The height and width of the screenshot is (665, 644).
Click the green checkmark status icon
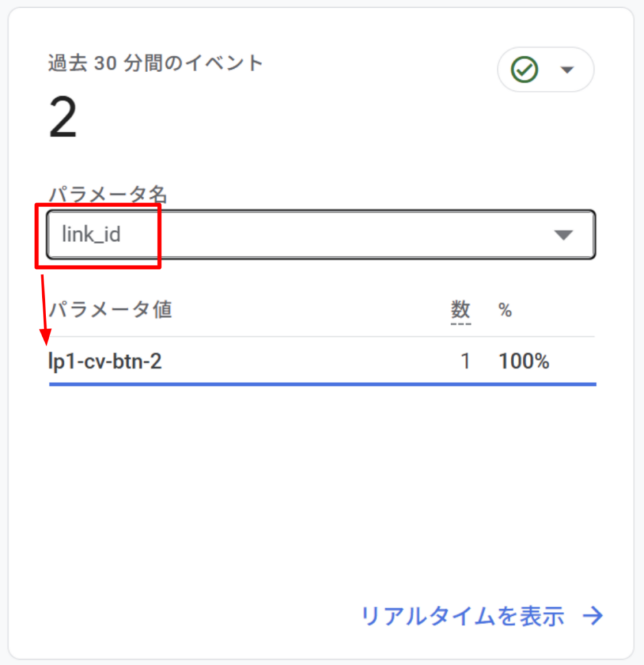(x=525, y=69)
